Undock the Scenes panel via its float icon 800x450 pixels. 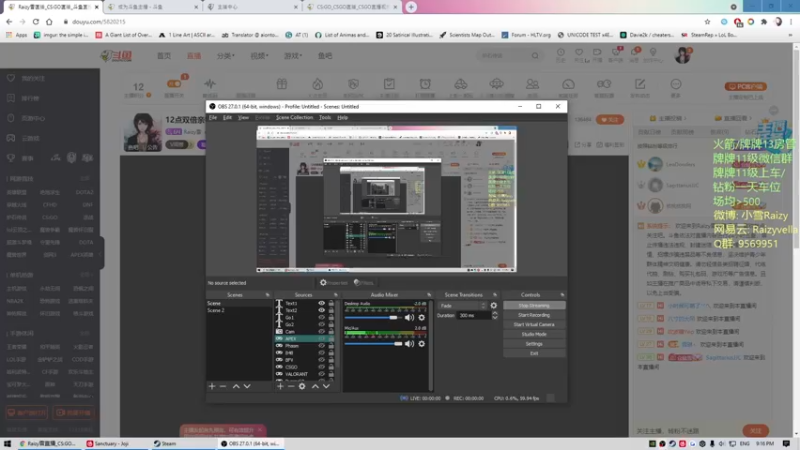[267, 295]
